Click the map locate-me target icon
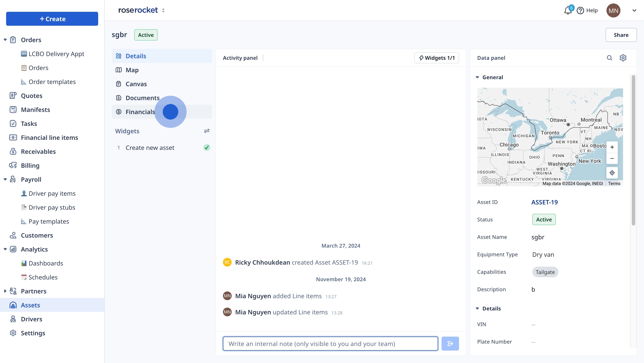The height and width of the screenshot is (363, 644). coord(612,173)
